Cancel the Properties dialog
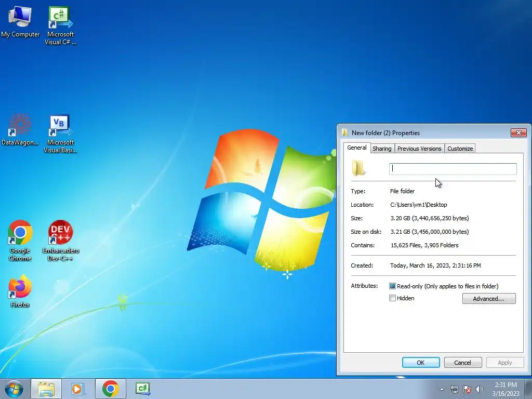 coord(463,362)
